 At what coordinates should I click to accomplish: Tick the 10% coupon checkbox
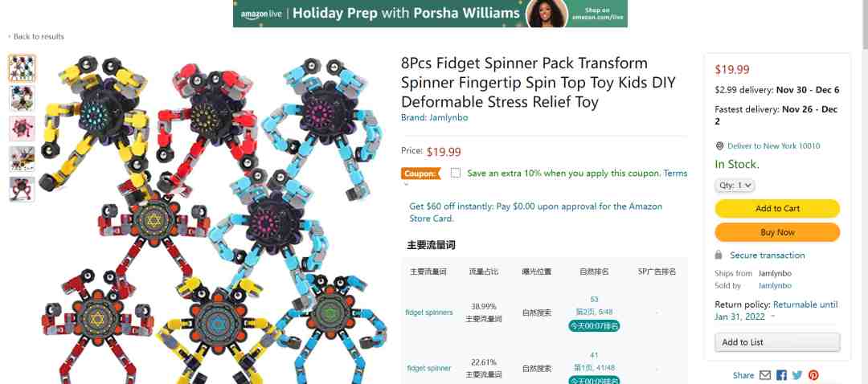coord(456,173)
